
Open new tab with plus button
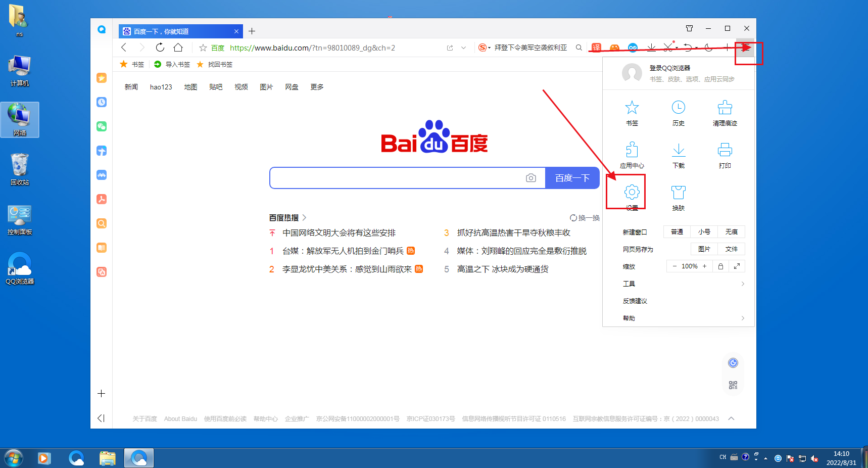(x=252, y=31)
